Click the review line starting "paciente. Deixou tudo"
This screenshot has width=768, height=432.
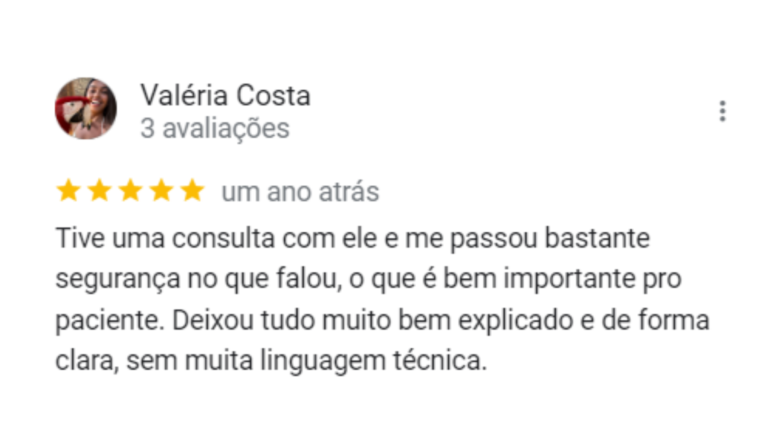pyautogui.click(x=382, y=321)
